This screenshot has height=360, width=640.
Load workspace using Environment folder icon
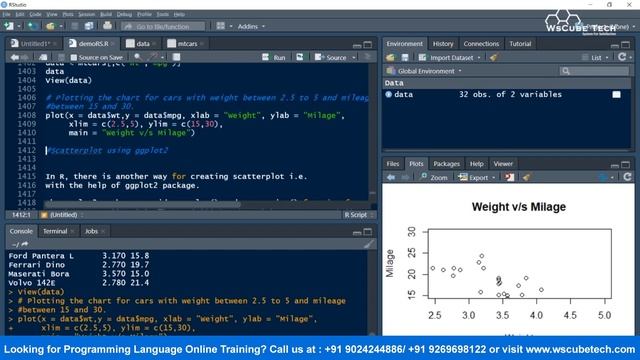coord(390,58)
